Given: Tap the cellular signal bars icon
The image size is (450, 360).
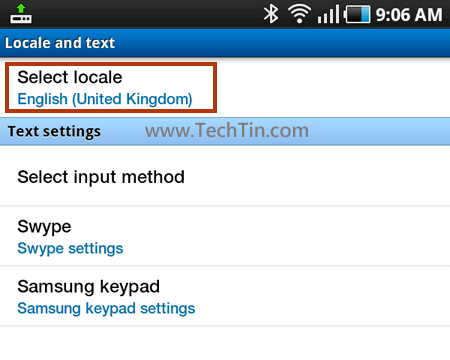Looking at the screenshot, I should [328, 14].
